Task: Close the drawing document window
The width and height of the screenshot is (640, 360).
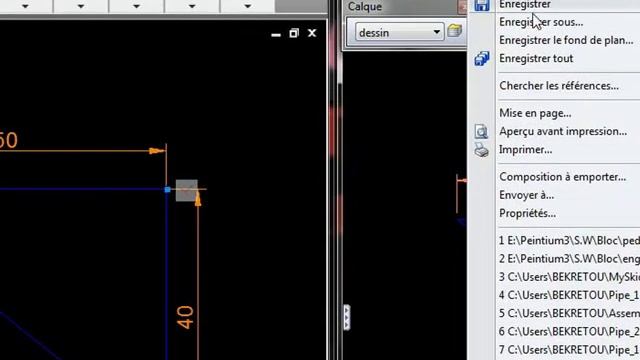Action: coord(312,33)
